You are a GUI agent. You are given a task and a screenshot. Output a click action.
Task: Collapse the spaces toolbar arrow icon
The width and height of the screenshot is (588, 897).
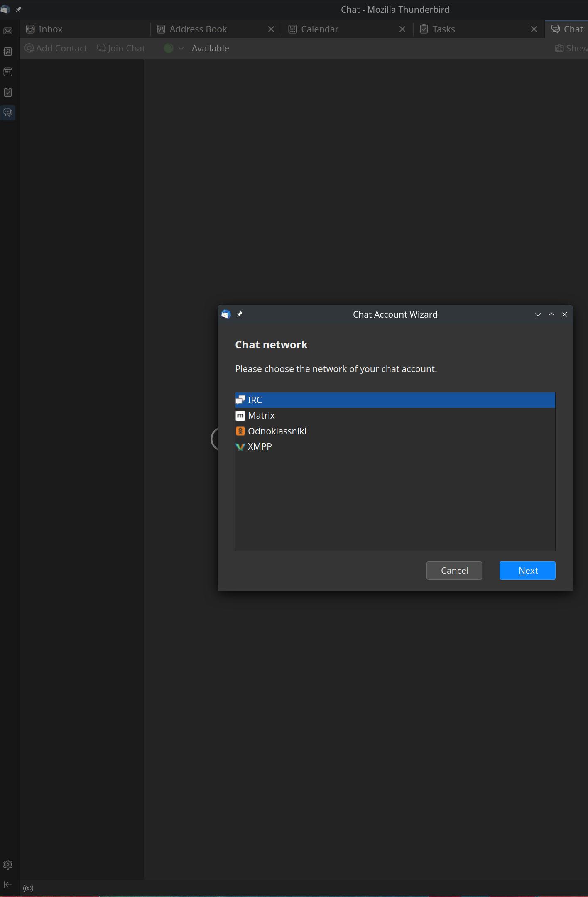[x=8, y=885]
